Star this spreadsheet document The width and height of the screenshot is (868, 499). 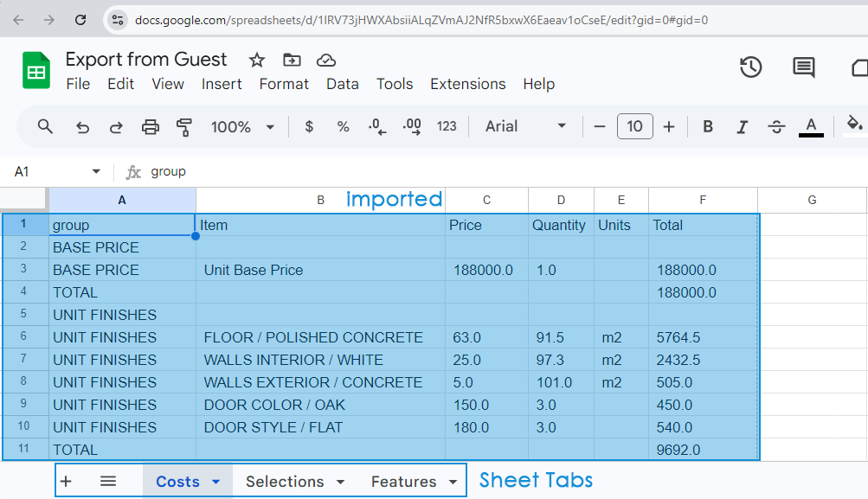257,60
